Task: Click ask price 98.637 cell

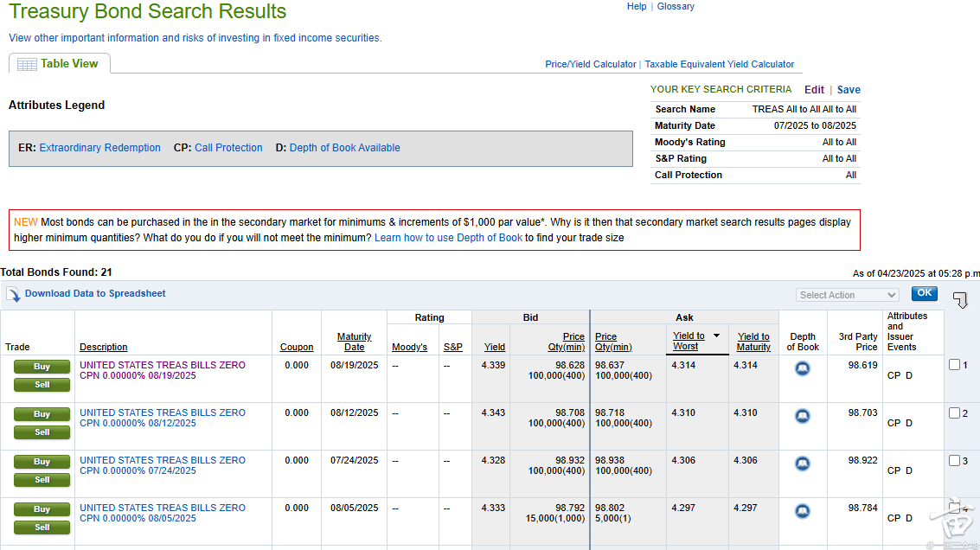Action: pyautogui.click(x=610, y=365)
